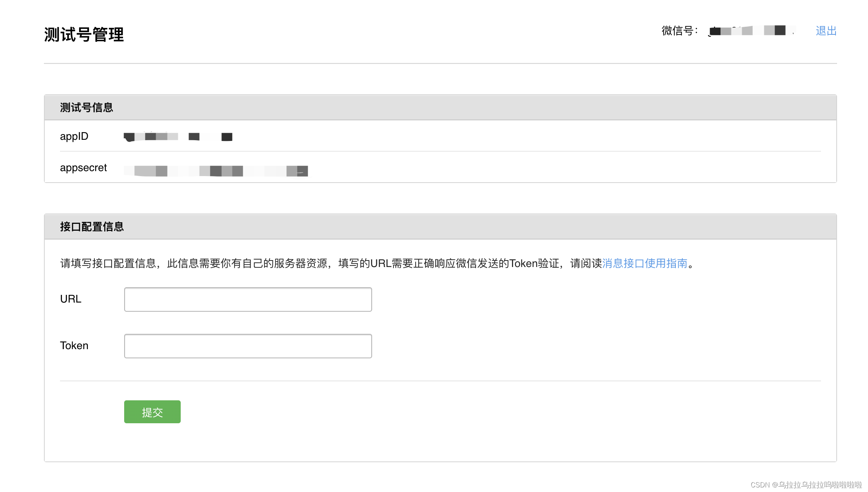
Task: Click the appsecret label
Action: pos(83,168)
